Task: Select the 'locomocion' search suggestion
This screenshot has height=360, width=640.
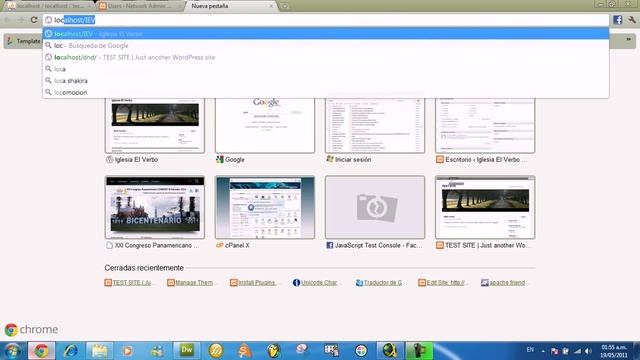Action: pyautogui.click(x=326, y=93)
